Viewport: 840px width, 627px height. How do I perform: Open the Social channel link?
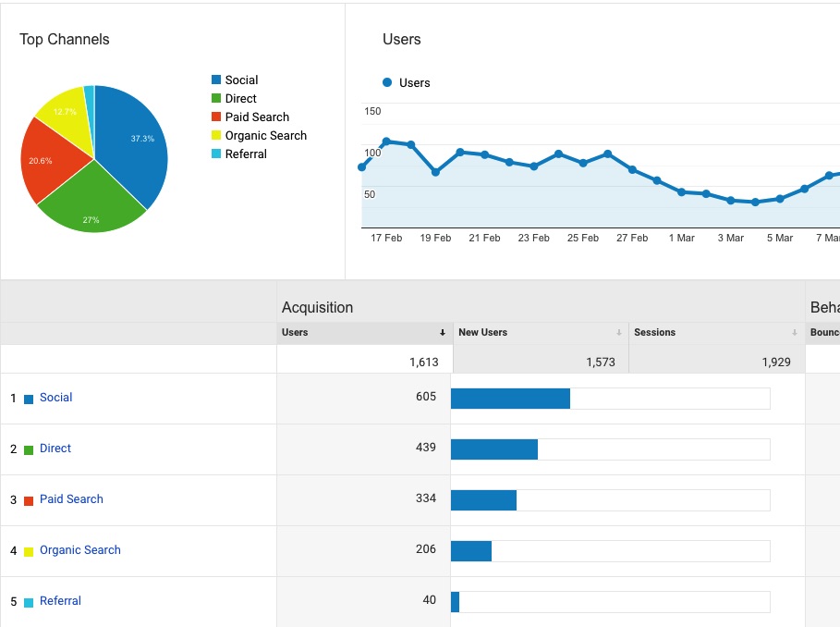(55, 398)
